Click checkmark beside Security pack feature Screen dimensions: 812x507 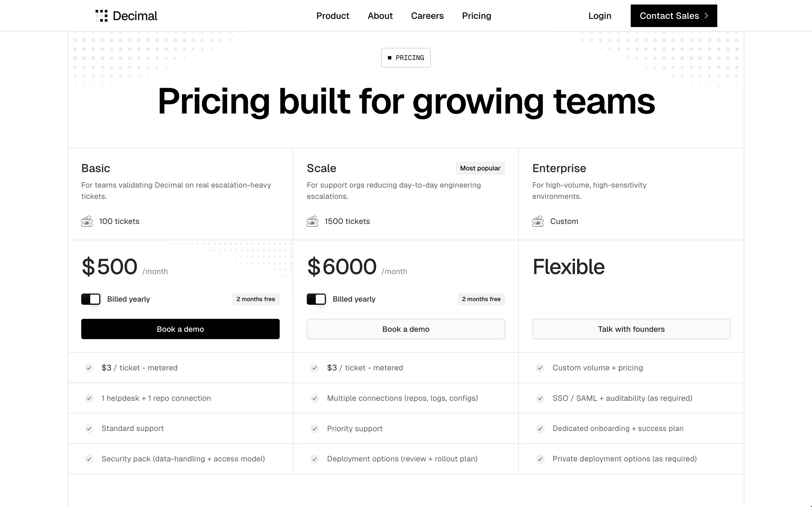pos(89,459)
